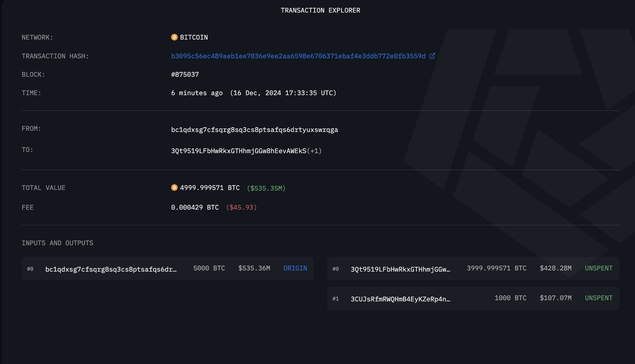Screen dimensions: 635x364
Task: Click the BITCOIN network name
Action: 194,37
